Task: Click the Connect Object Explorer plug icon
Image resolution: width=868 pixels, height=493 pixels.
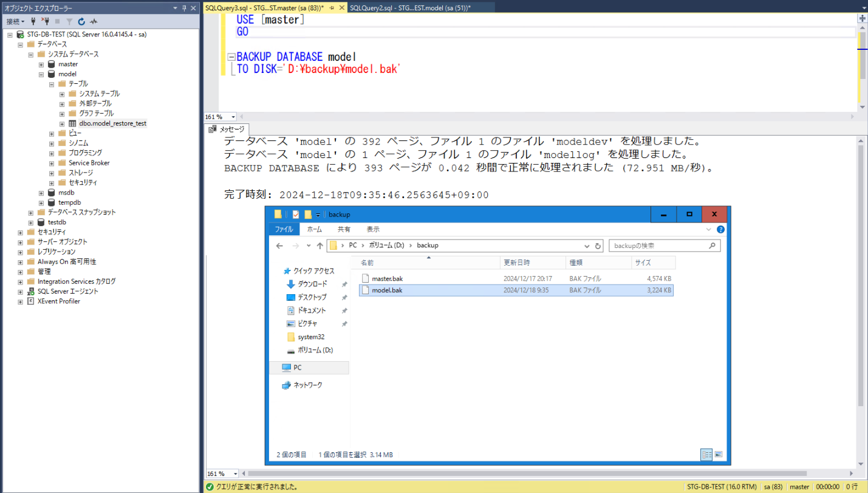Action: pos(33,21)
